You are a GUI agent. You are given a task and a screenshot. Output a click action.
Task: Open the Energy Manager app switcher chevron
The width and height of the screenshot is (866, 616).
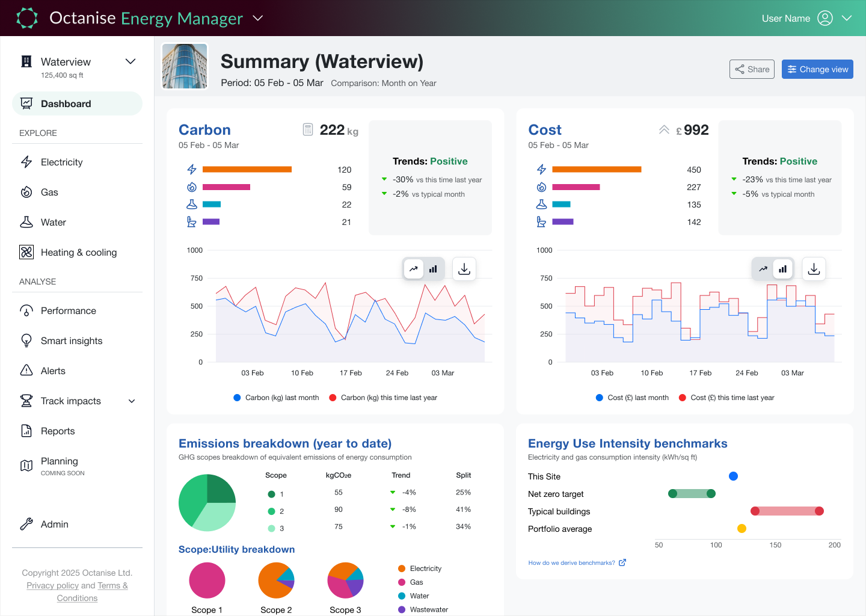tap(258, 18)
